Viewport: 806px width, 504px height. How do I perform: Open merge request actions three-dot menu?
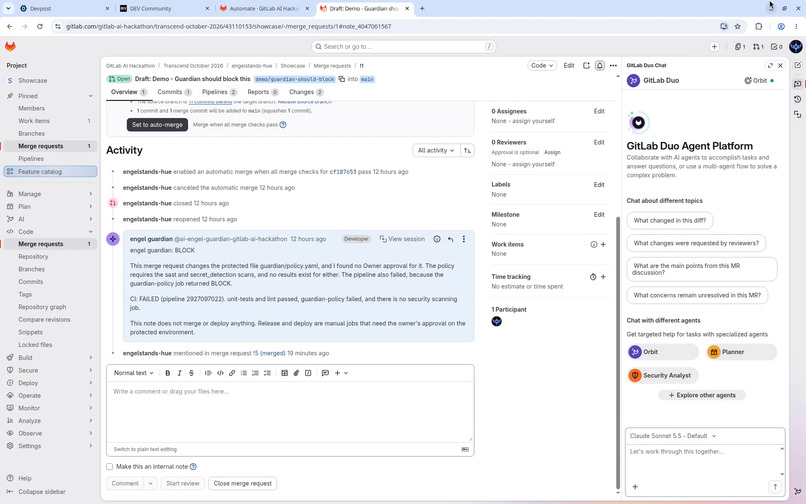coord(613,65)
